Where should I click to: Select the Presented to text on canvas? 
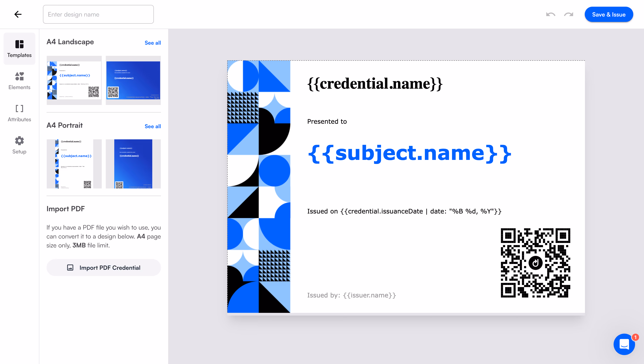pyautogui.click(x=327, y=121)
